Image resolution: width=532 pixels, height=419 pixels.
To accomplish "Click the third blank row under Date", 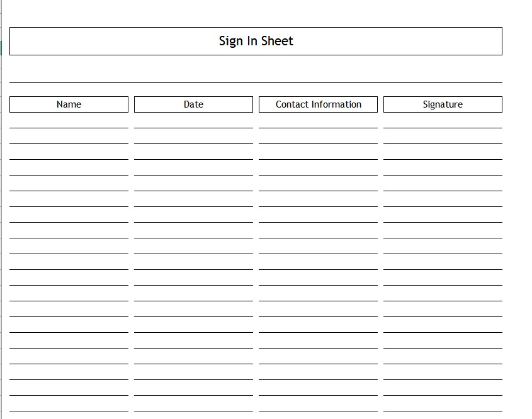I will [x=193, y=152].
